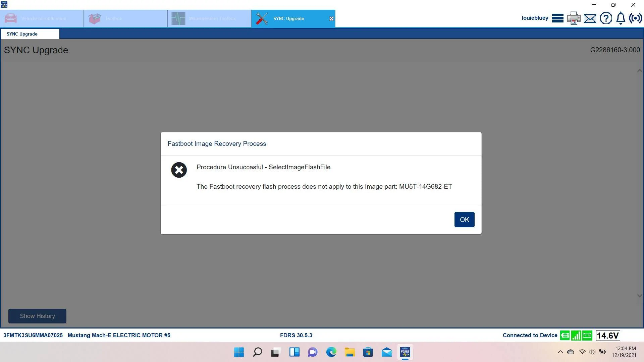Open the envelope feedback icon
Viewport: 644px width, 362px height.
click(x=590, y=18)
